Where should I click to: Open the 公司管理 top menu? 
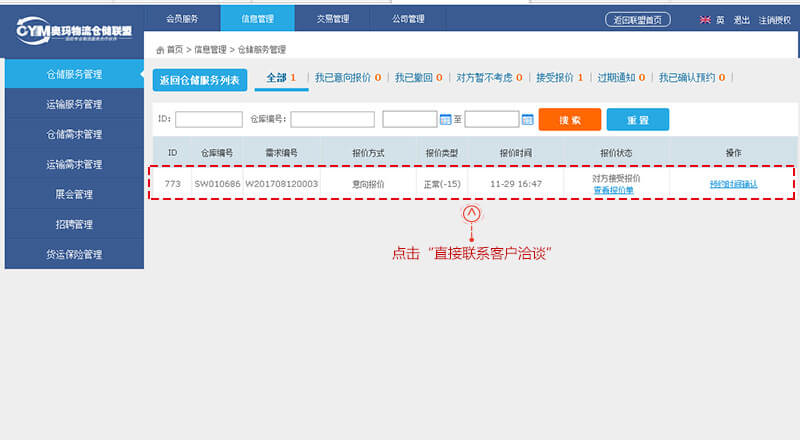click(x=406, y=18)
